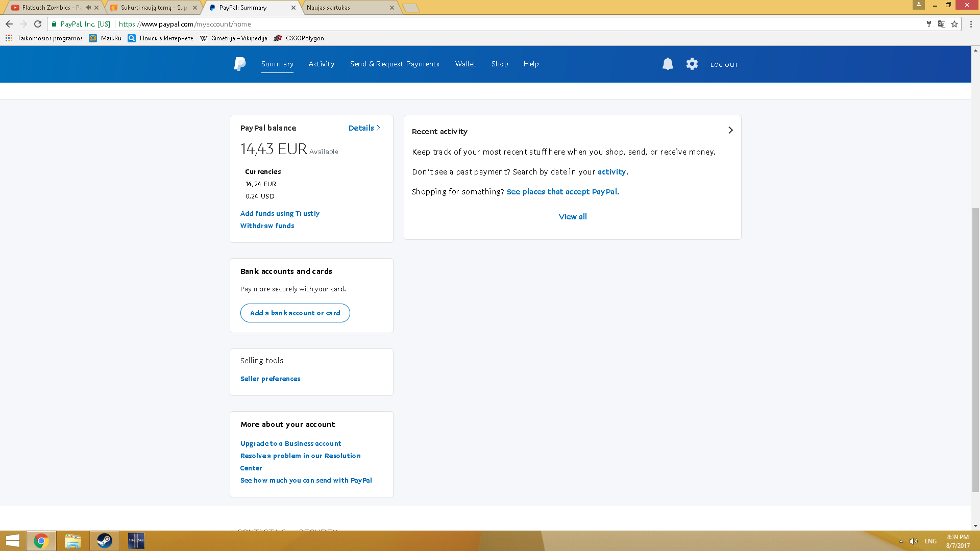Open the Simetrija – Vikipedija bookmark
Screen dimensions: 980x551
(x=233, y=38)
